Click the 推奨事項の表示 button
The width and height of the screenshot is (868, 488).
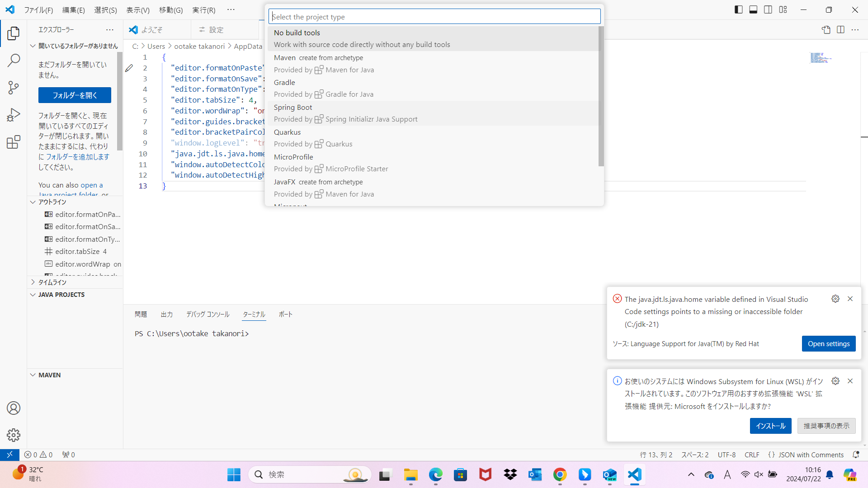(x=826, y=426)
